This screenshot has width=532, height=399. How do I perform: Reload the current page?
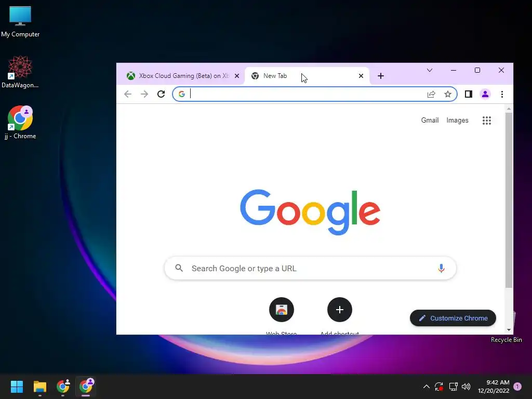pos(161,94)
